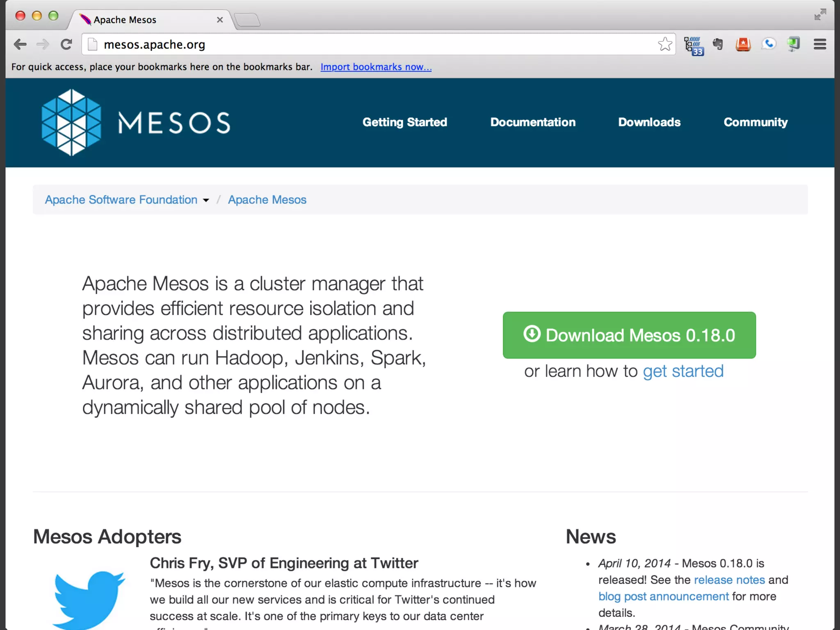840x630 pixels.
Task: Click 'Import bookmarks now...' link
Action: (x=376, y=67)
